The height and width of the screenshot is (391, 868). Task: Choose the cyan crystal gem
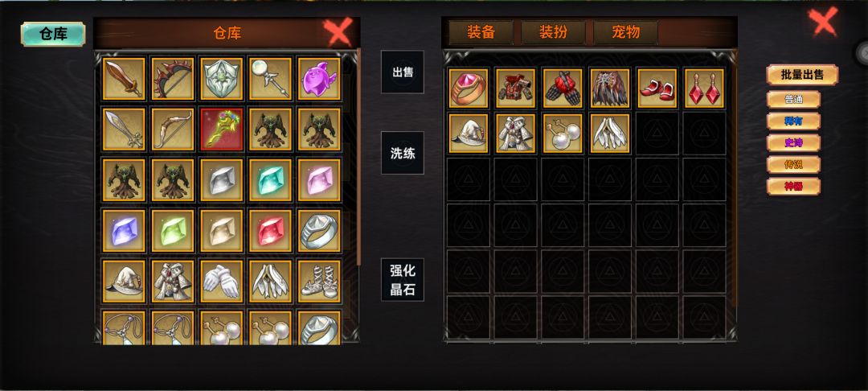(x=270, y=180)
